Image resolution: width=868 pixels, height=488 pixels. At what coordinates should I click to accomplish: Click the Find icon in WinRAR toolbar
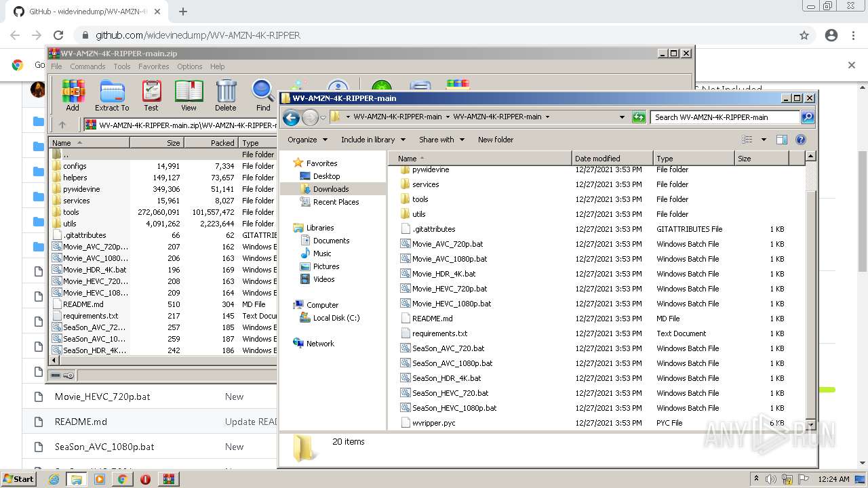click(x=263, y=95)
